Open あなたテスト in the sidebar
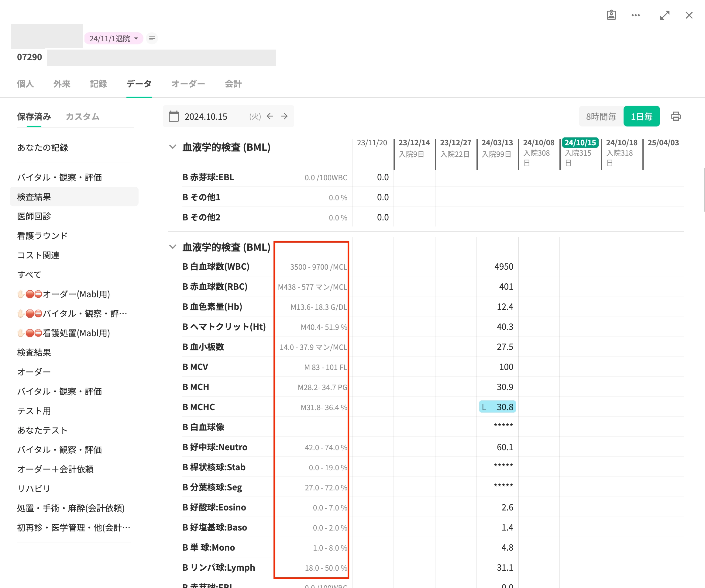The width and height of the screenshot is (705, 588). tap(42, 431)
